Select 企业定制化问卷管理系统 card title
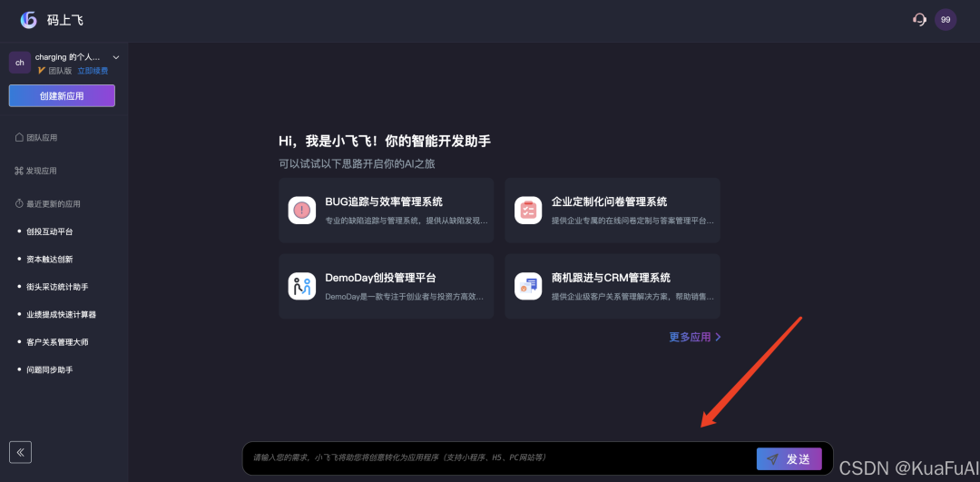Viewport: 980px width, 482px height. [610, 202]
